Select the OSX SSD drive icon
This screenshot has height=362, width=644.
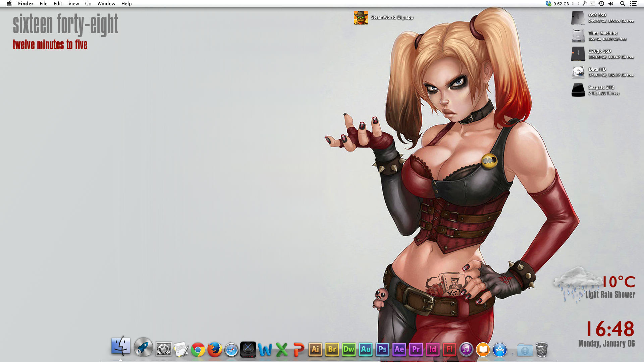click(x=578, y=18)
